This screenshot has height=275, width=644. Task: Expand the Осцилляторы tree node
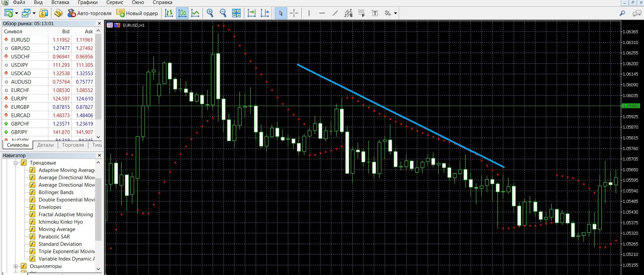[x=15, y=266]
